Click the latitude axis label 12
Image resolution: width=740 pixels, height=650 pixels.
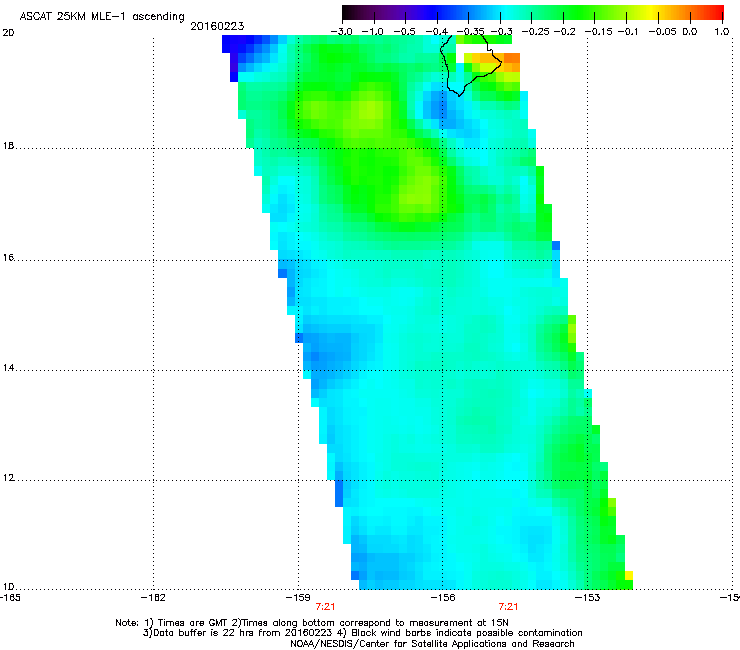8,478
